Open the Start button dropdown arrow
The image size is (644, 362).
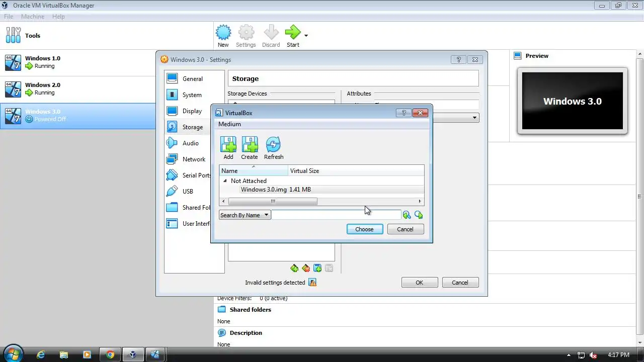coord(306,36)
